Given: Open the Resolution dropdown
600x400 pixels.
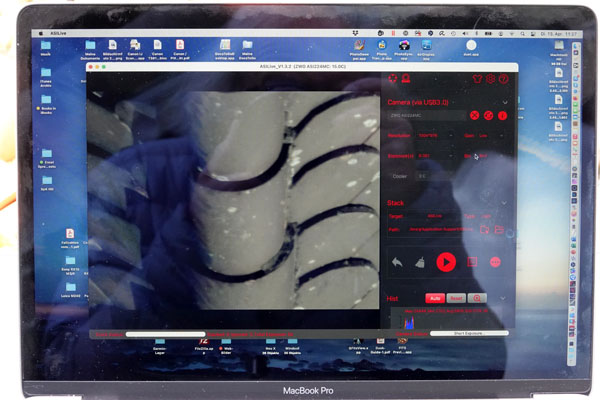Looking at the screenshot, I should [x=435, y=136].
